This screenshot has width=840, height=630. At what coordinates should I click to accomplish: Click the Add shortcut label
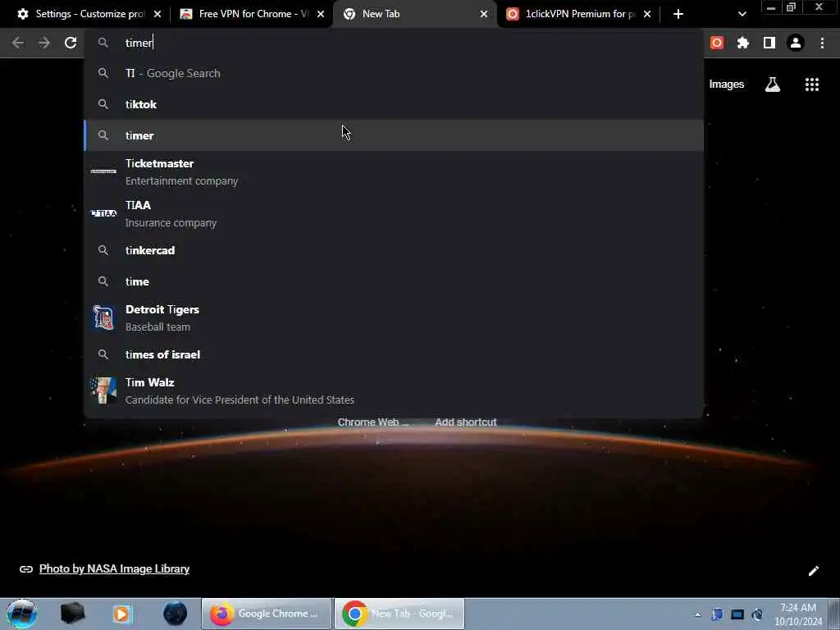[x=466, y=422]
